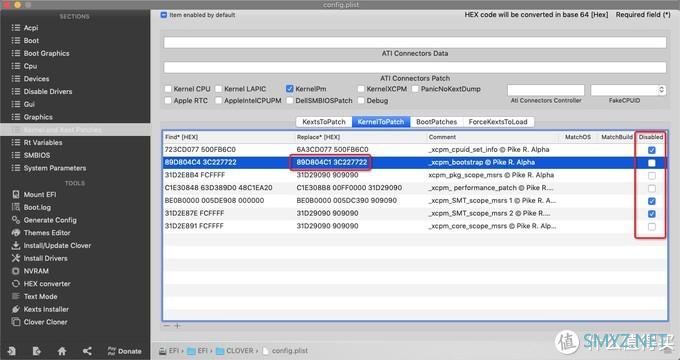Click the home icon in the bottom toolbar
The height and width of the screenshot is (360, 680).
point(62,351)
